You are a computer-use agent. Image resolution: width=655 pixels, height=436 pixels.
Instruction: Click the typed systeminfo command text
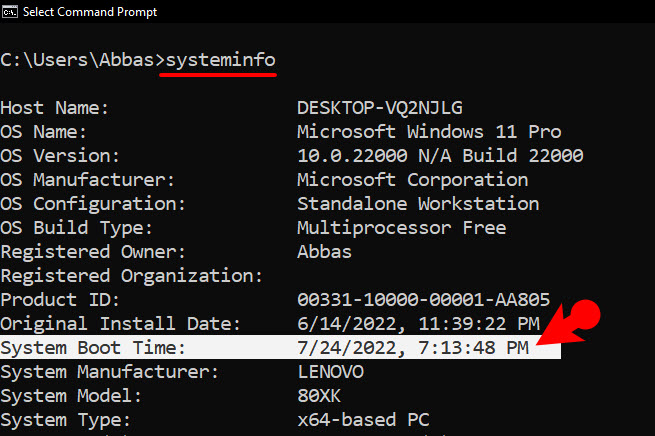point(221,61)
